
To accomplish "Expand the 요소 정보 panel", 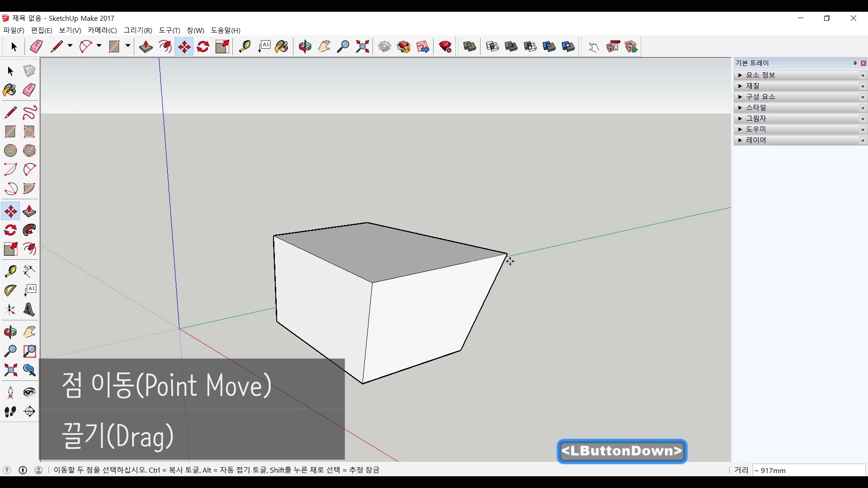I will click(760, 75).
